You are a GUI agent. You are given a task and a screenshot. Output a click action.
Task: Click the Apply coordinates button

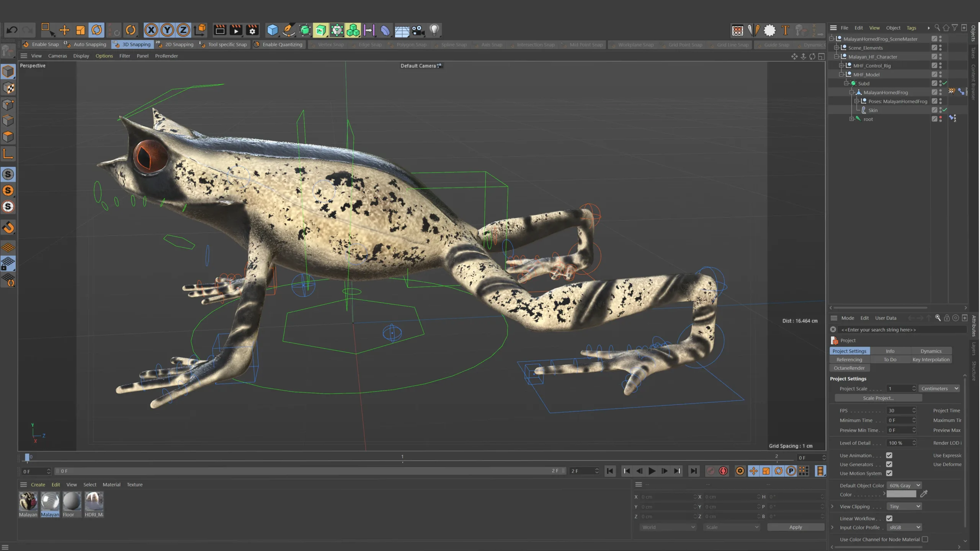(x=795, y=527)
